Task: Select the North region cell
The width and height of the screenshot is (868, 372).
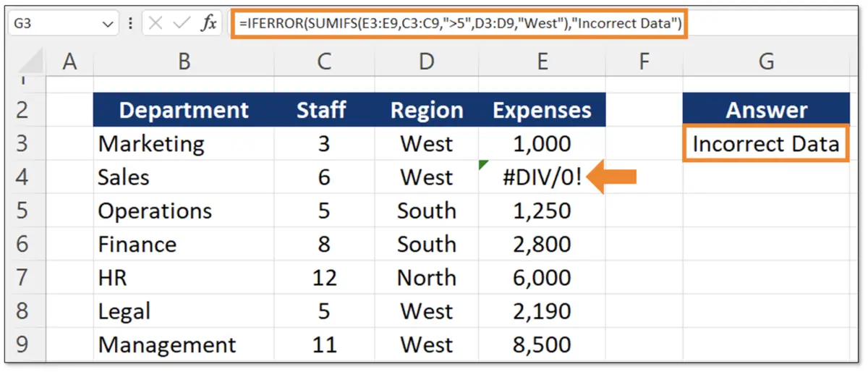Action: click(x=427, y=277)
